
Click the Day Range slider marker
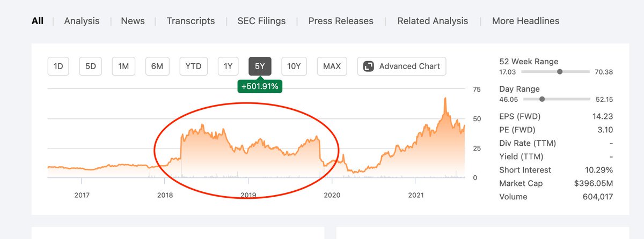point(542,99)
